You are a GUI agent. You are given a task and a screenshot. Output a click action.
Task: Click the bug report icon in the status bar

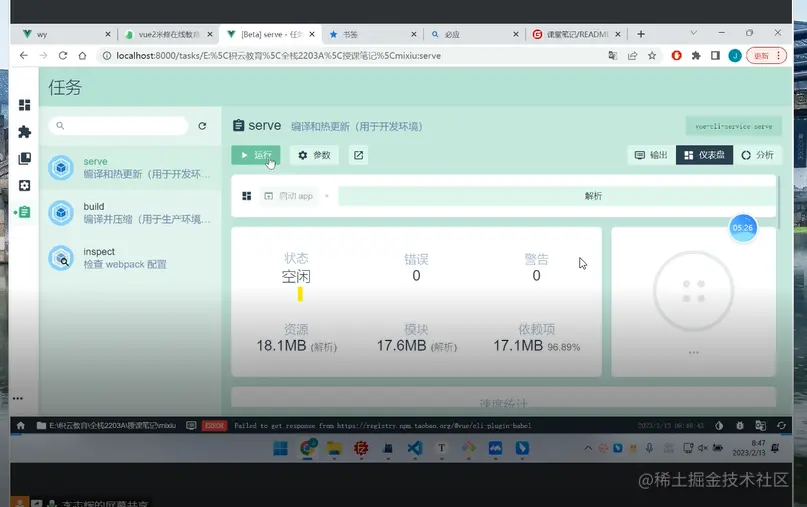click(x=740, y=425)
